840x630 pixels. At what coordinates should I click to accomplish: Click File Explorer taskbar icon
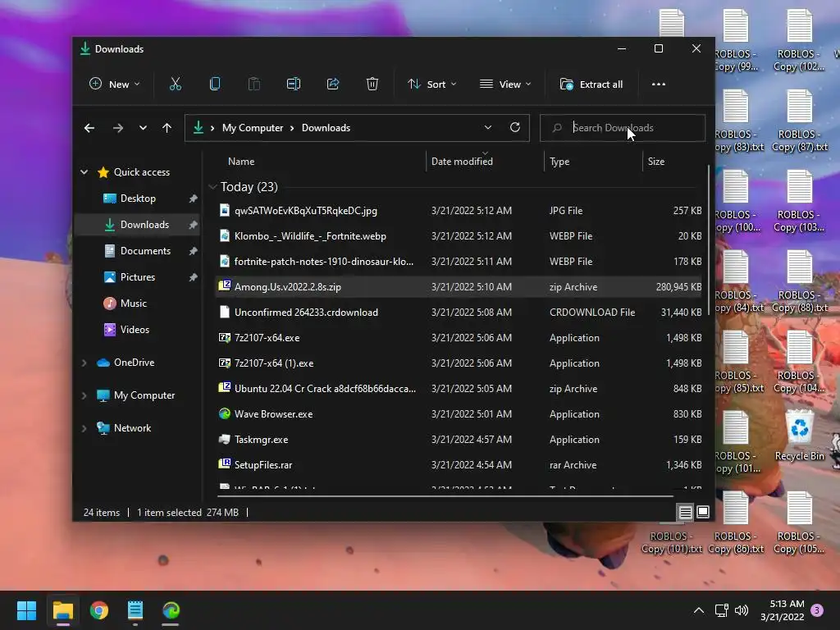(x=62, y=610)
